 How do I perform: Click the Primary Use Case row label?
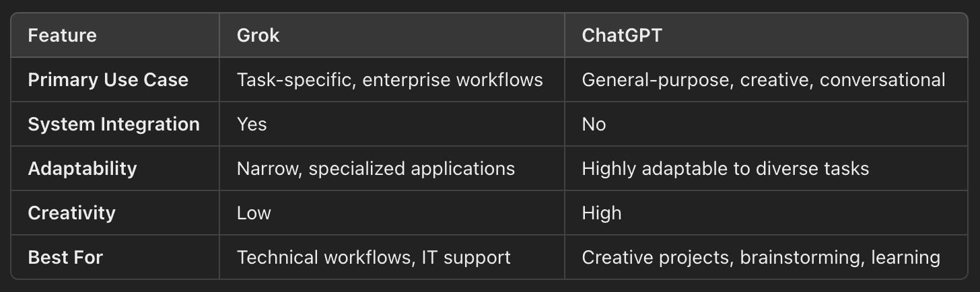(108, 79)
